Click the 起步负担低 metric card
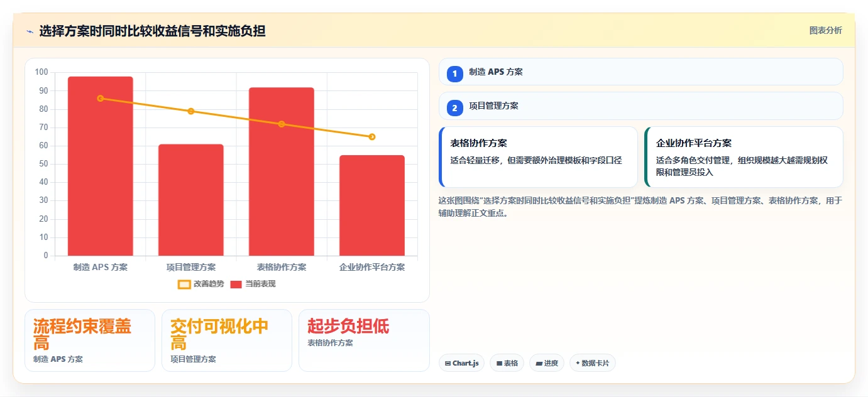868x397 pixels. (x=364, y=340)
